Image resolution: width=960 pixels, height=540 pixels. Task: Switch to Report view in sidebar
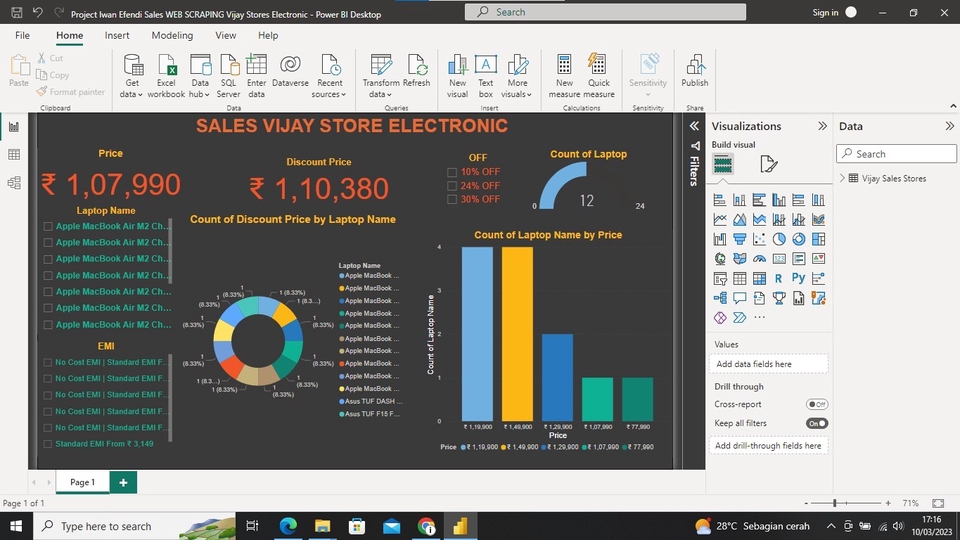(x=14, y=127)
